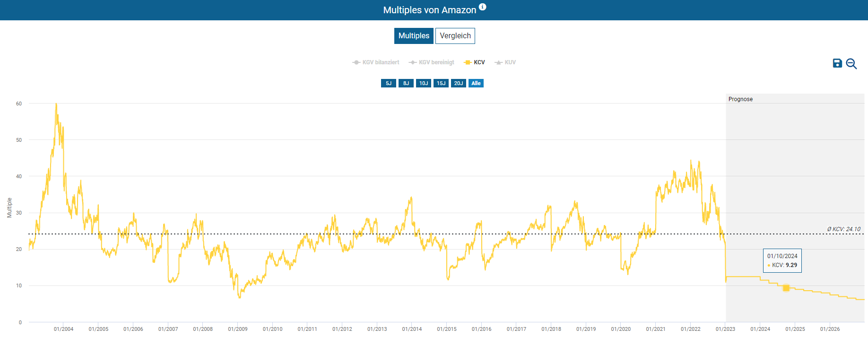Switch to the Multiples tab

tap(414, 36)
